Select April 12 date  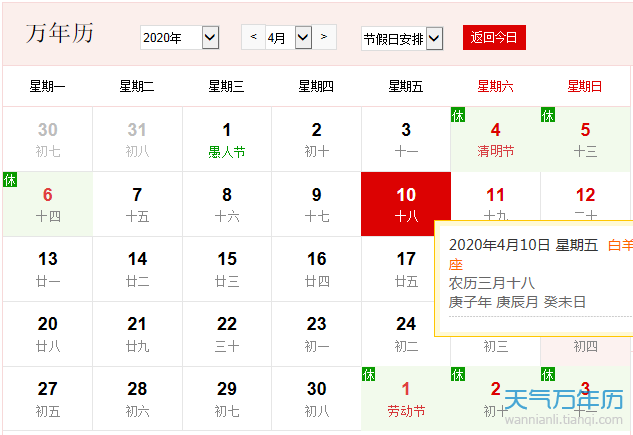tap(585, 196)
